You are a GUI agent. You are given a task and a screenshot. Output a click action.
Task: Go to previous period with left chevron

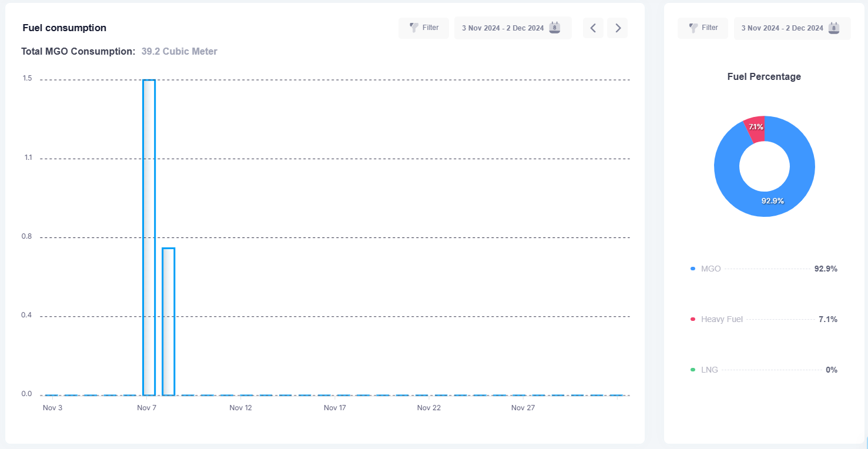point(593,28)
